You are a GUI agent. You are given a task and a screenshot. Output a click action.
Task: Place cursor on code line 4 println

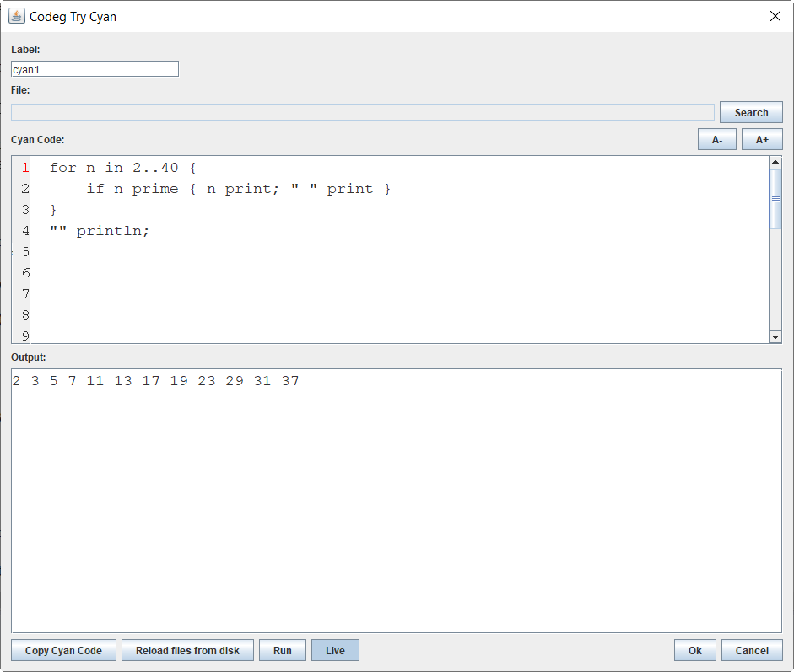[112, 231]
